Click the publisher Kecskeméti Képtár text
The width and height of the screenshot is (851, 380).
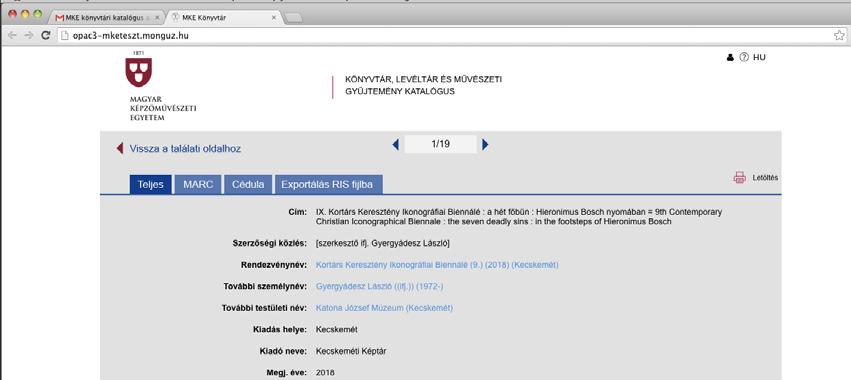[351, 352]
